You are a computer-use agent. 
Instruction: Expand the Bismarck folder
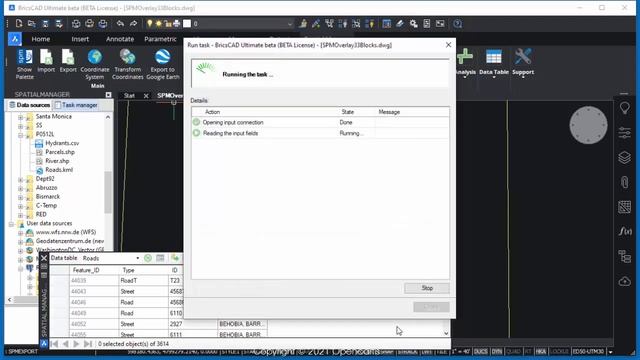(x=20, y=197)
